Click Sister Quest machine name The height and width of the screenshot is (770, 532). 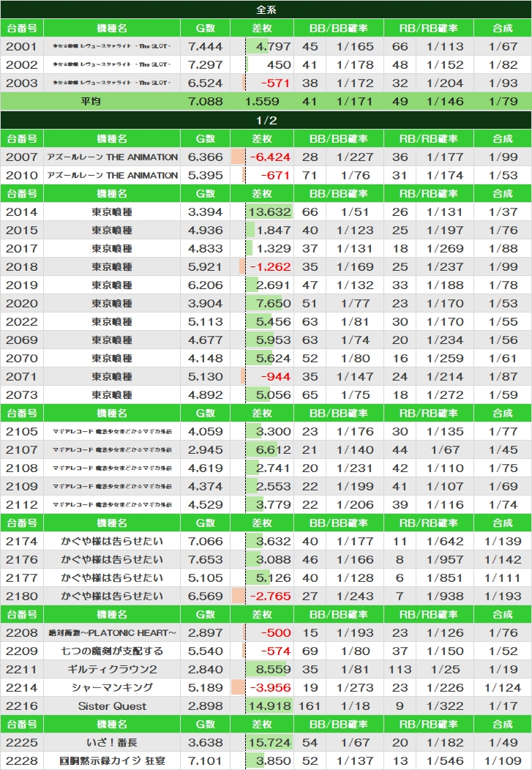click(112, 706)
